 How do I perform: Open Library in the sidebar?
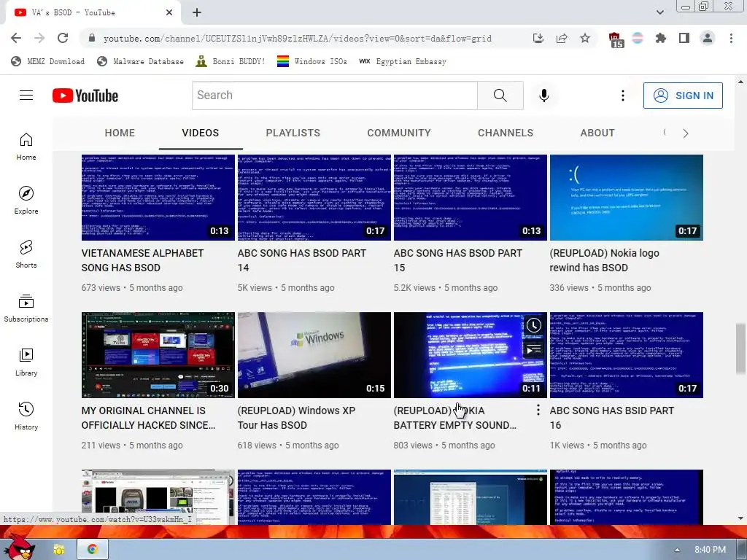pyautogui.click(x=26, y=362)
